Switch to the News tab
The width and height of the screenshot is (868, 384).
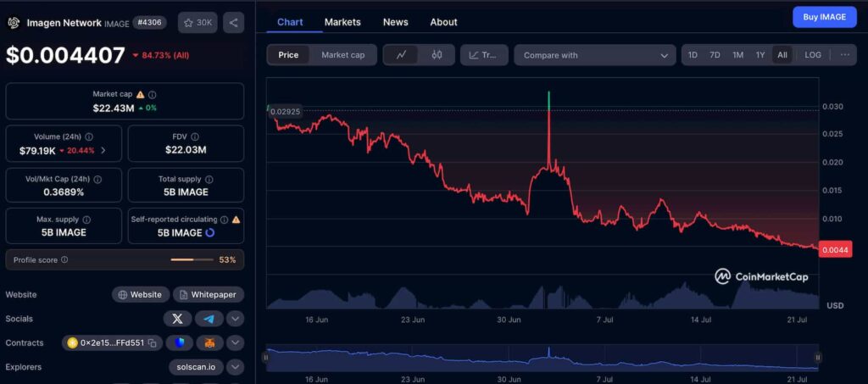(396, 22)
